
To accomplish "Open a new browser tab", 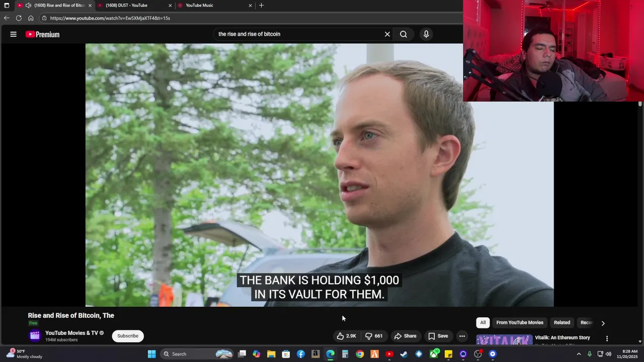I will (261, 6).
